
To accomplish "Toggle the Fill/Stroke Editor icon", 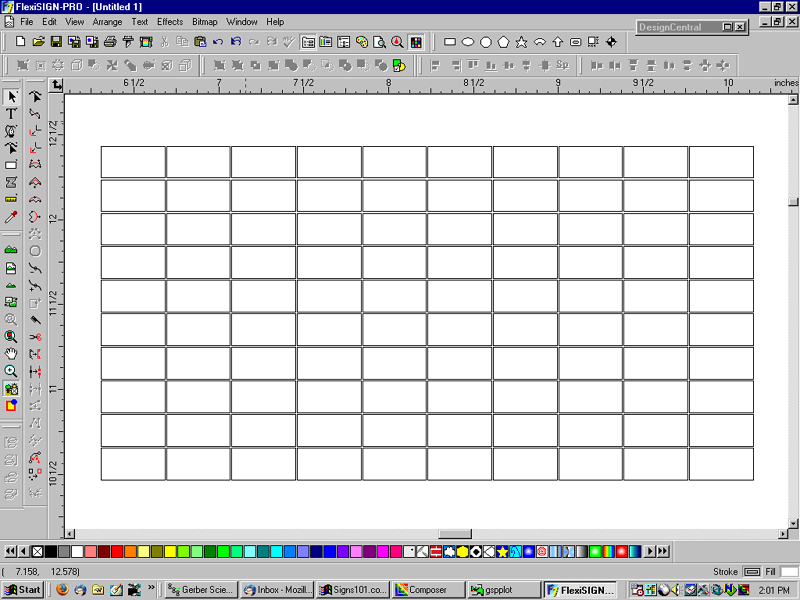I will [x=326, y=42].
